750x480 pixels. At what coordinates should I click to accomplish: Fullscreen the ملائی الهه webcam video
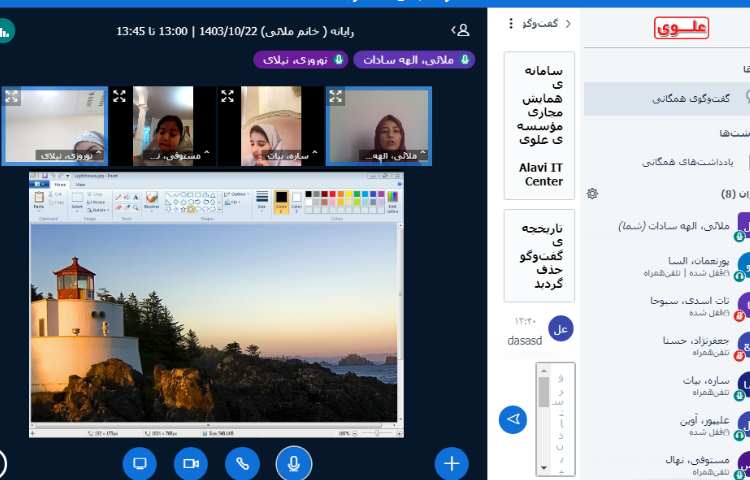coord(336,96)
